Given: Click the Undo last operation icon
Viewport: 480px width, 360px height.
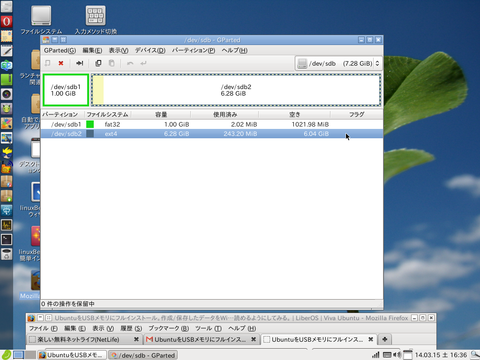Looking at the screenshot, I should (130, 63).
